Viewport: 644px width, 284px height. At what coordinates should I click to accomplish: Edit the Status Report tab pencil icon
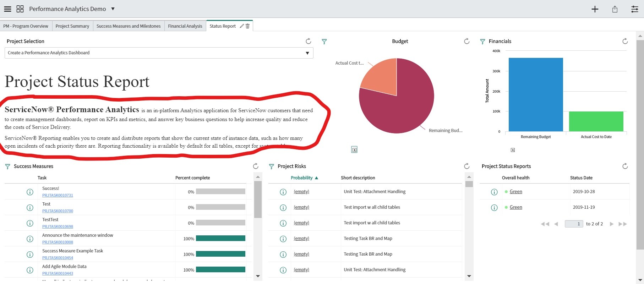242,26
